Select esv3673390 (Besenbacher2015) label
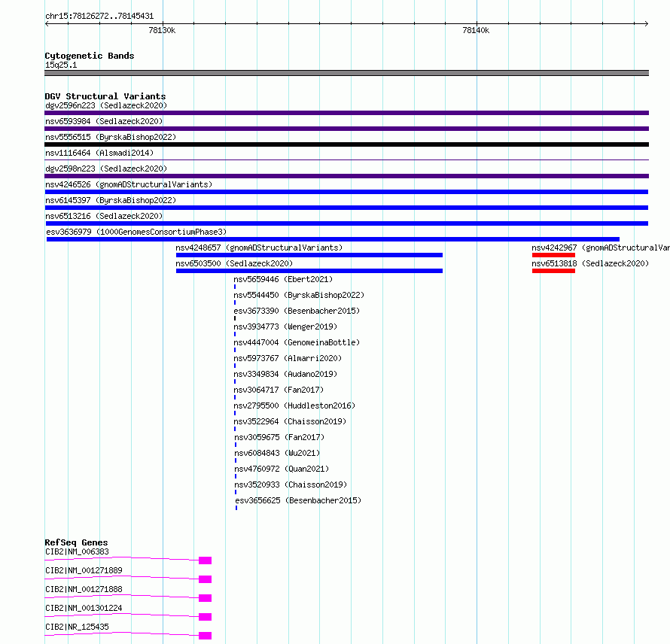The height and width of the screenshot is (644, 670). pos(297,311)
